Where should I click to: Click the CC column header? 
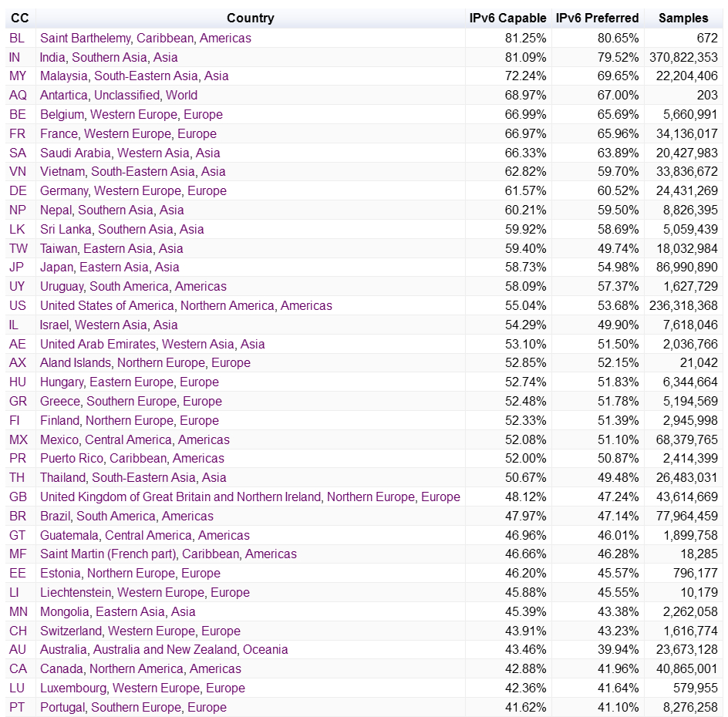(x=20, y=18)
